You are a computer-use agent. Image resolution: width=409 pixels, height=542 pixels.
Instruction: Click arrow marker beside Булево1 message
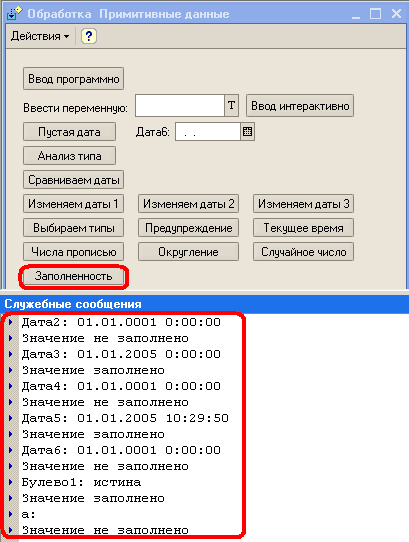click(x=11, y=482)
